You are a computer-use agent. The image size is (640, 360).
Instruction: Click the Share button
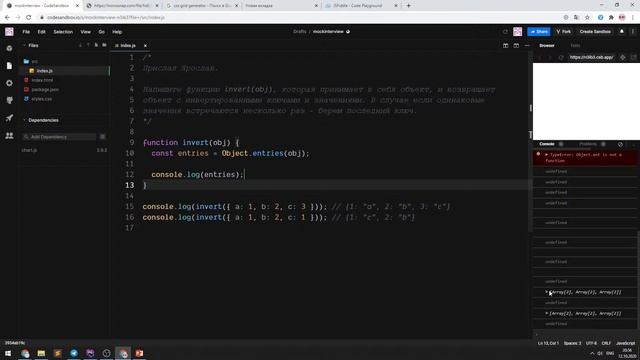pyautogui.click(x=539, y=31)
